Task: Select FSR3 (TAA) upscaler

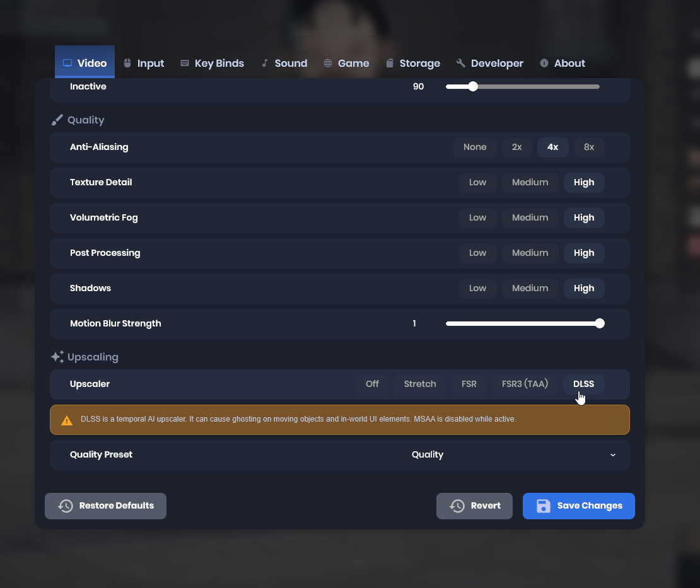Action: [x=525, y=384]
